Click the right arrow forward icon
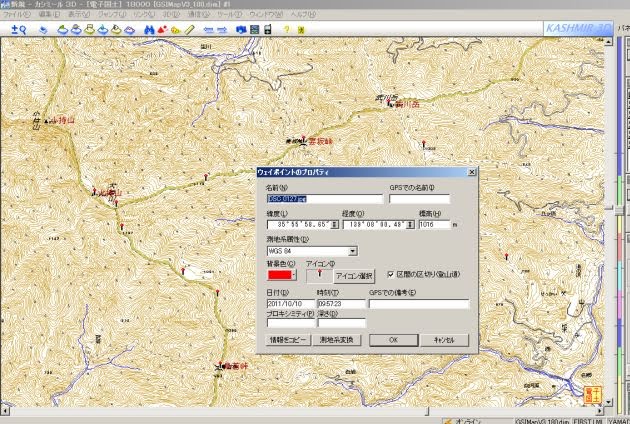This screenshot has height=424, width=630. (x=224, y=30)
